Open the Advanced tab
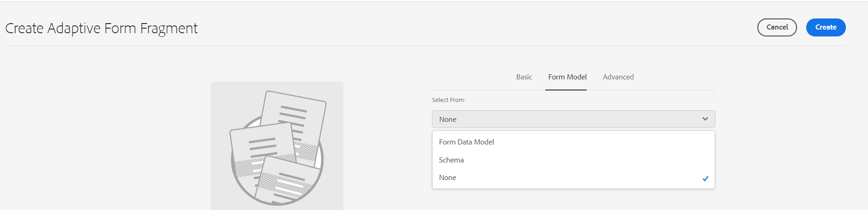Image resolution: width=868 pixels, height=210 pixels. point(618,77)
